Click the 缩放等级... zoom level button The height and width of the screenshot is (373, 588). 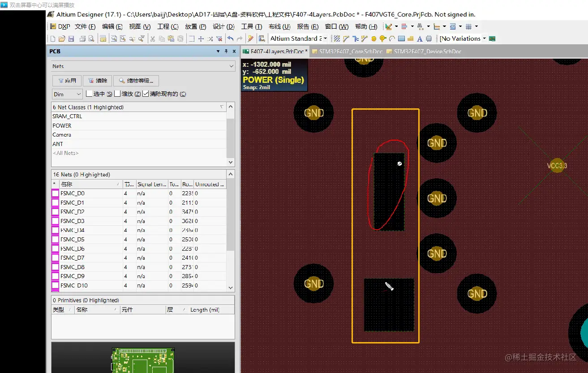136,81
